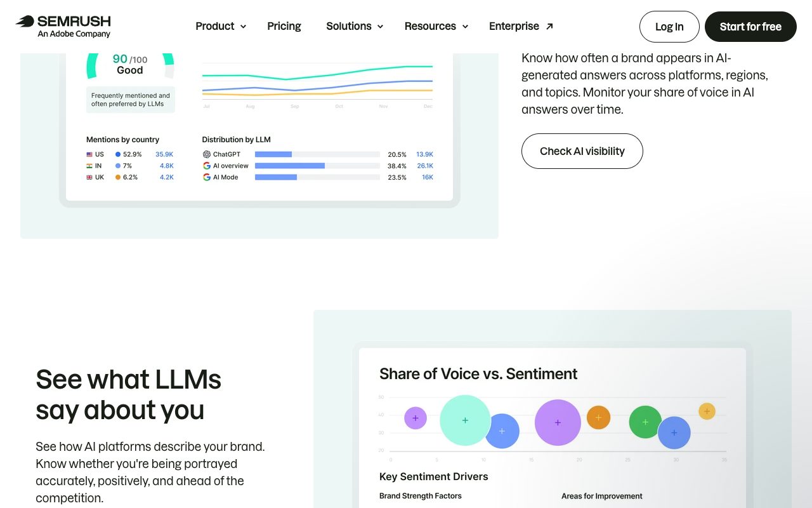Image resolution: width=812 pixels, height=508 pixels.
Task: Click the Google icon beside AI overview
Action: pyautogui.click(x=207, y=166)
